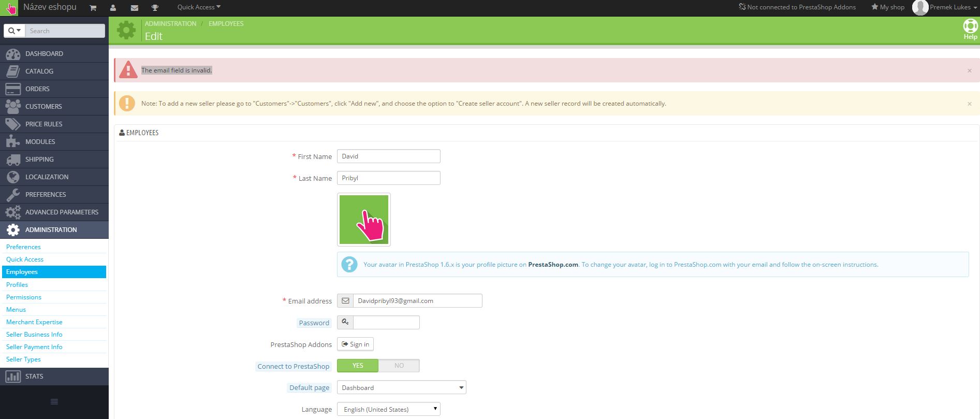980x419 pixels.
Task: Collapse the sidebar with the hamburger icon
Action: click(54, 401)
